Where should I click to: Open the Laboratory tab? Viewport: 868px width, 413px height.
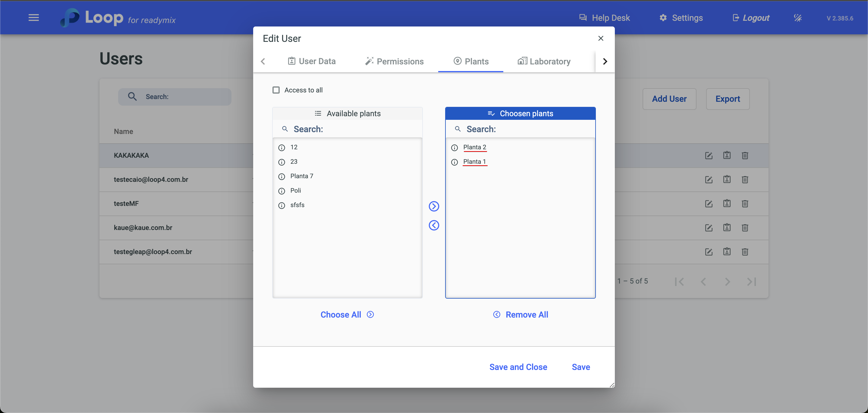(543, 61)
